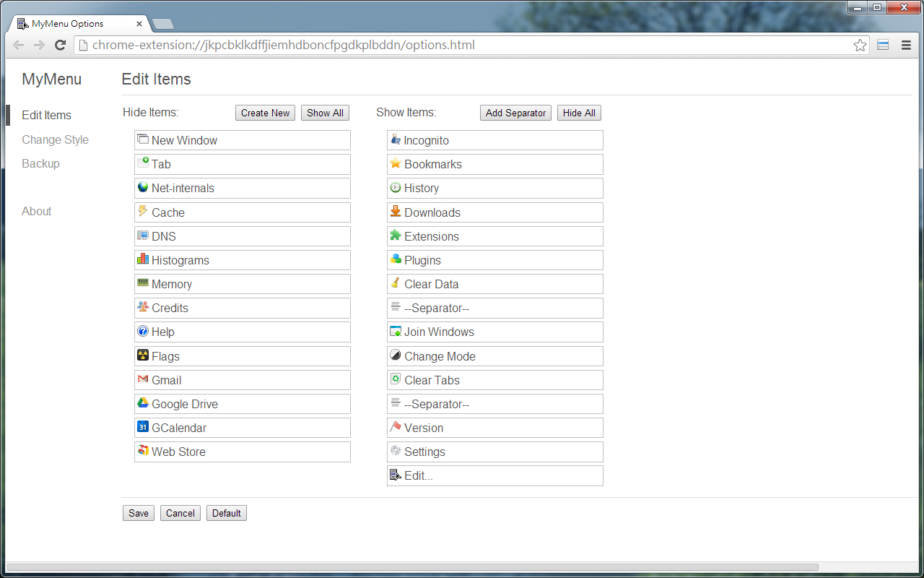Image resolution: width=924 pixels, height=578 pixels.
Task: Click the Create New button
Action: point(265,113)
